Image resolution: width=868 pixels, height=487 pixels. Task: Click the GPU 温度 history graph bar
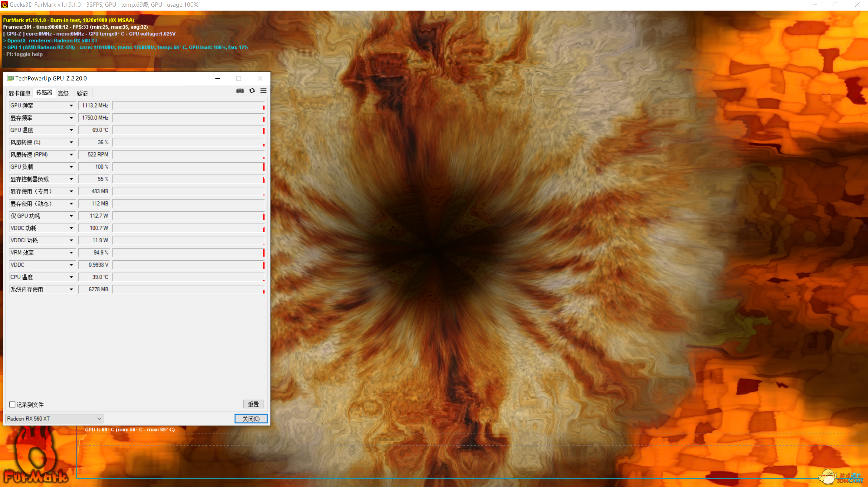point(189,130)
